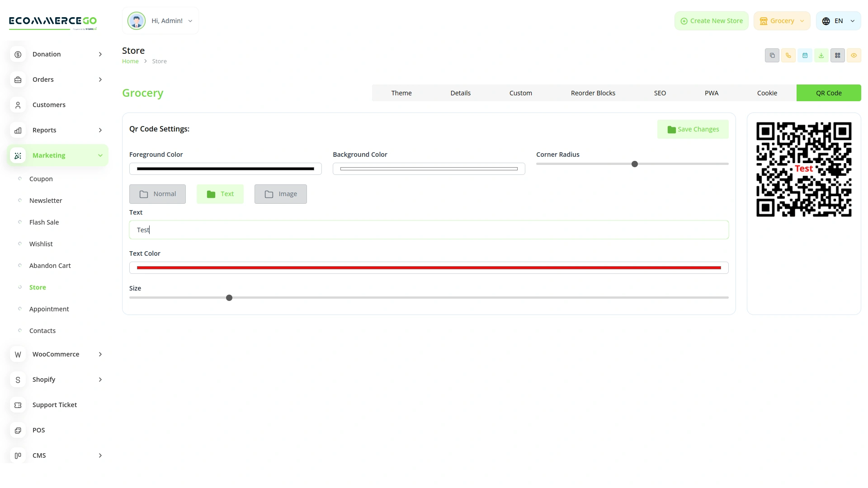The width and height of the screenshot is (868, 488).
Task: Enable the Text QR code mode
Action: click(220, 194)
